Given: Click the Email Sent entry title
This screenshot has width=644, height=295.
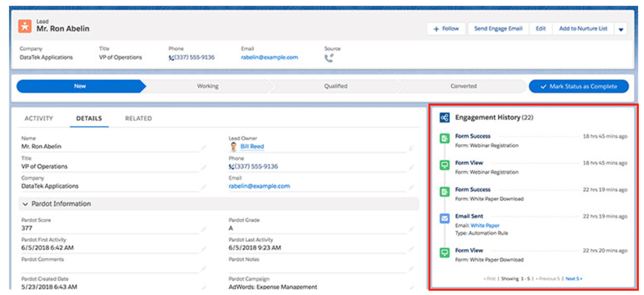Looking at the screenshot, I should [x=469, y=216].
